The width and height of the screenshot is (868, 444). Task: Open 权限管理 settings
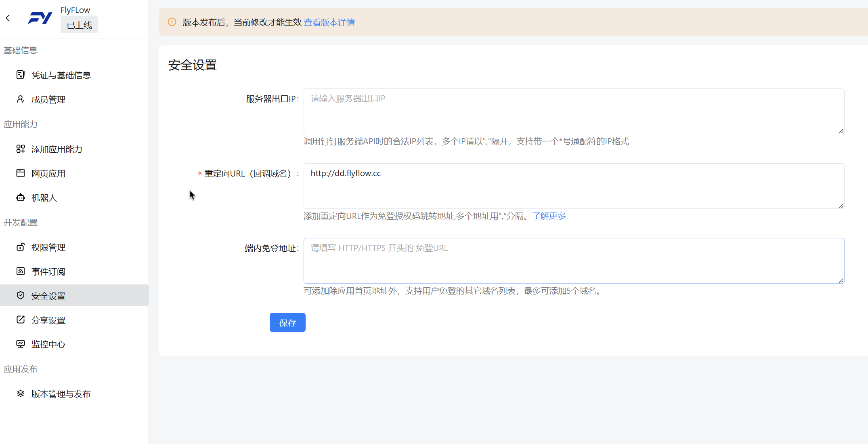74,248
